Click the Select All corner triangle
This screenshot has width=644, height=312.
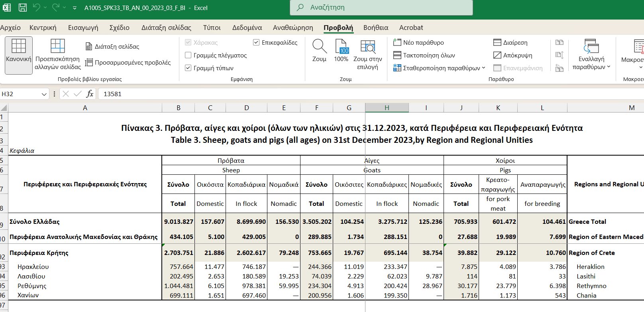coord(4,108)
